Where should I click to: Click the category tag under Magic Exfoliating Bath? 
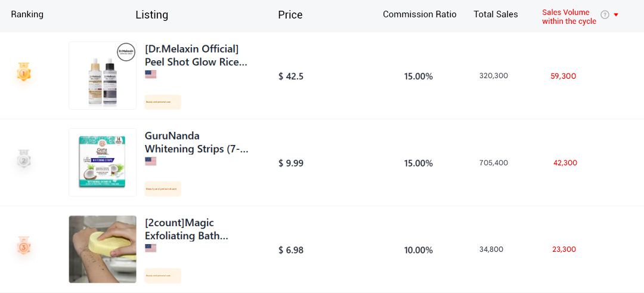pyautogui.click(x=163, y=276)
